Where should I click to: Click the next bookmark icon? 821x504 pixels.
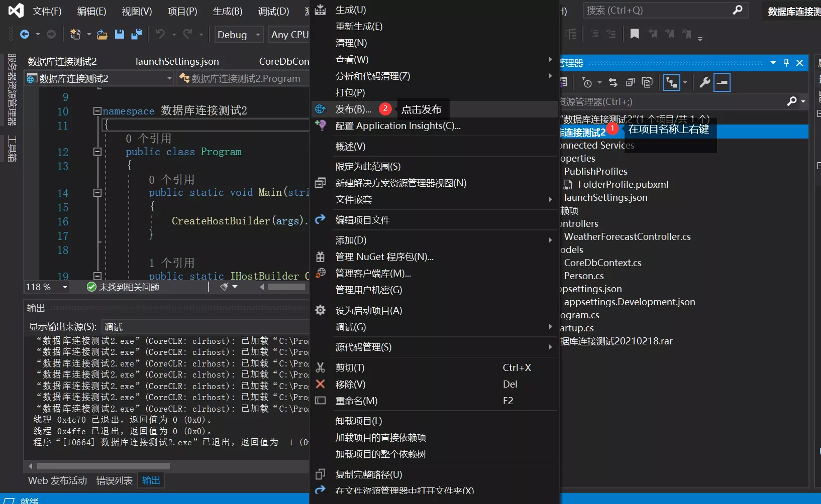[670, 34]
